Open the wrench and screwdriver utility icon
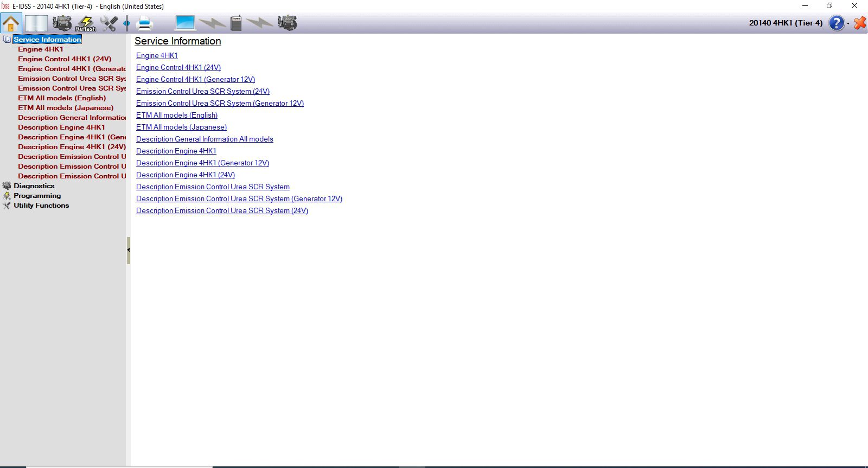Screen dimensions: 868x468 click(109, 23)
